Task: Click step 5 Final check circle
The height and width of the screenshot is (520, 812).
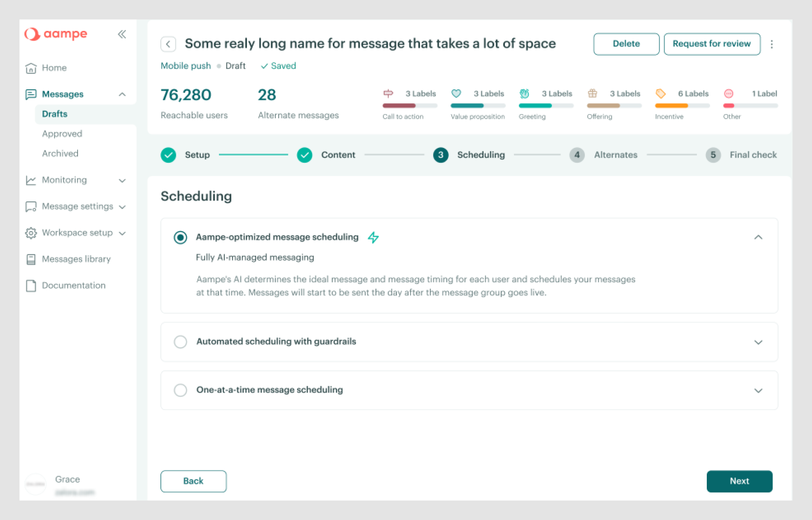Action: point(713,155)
